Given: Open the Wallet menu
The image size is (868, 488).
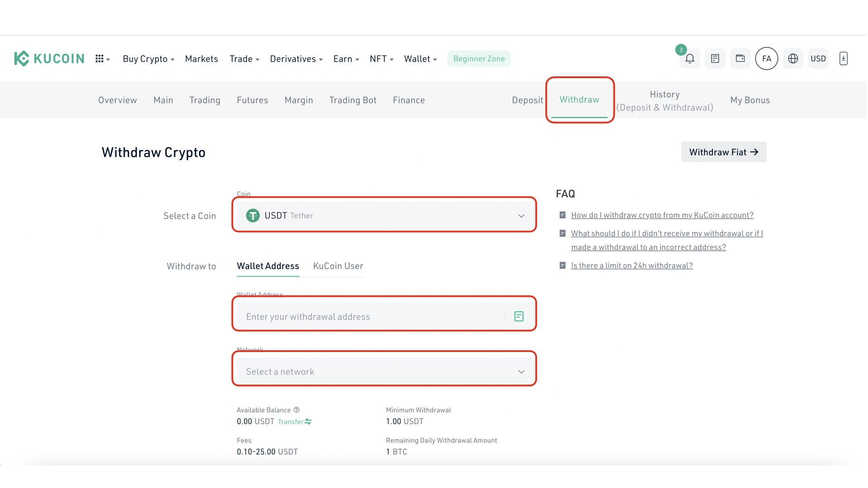Looking at the screenshot, I should [x=420, y=58].
